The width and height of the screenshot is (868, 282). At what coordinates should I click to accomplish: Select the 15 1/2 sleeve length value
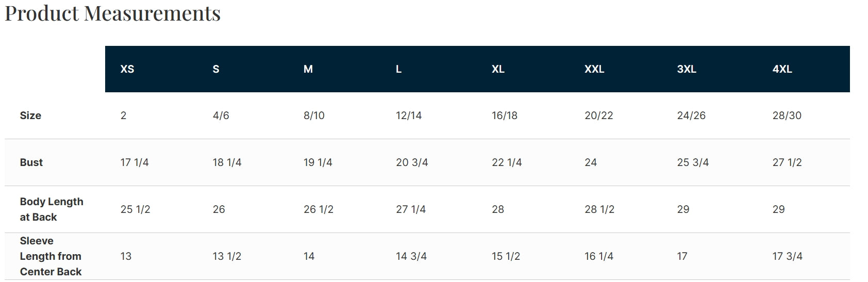[506, 256]
